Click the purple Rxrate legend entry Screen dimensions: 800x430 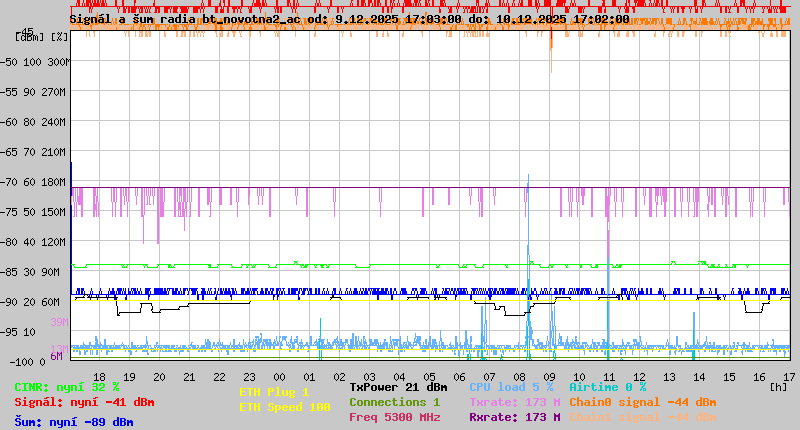point(514,417)
